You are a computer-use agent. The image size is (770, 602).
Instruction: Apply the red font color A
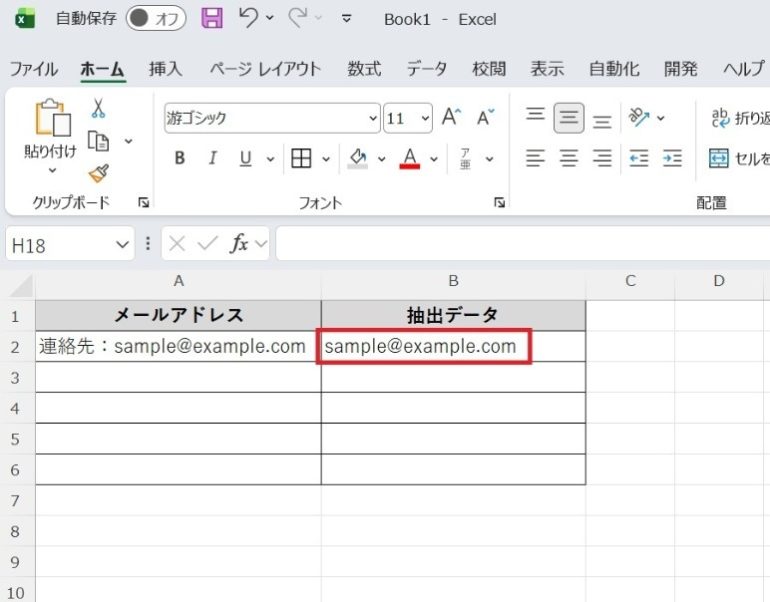[x=410, y=159]
